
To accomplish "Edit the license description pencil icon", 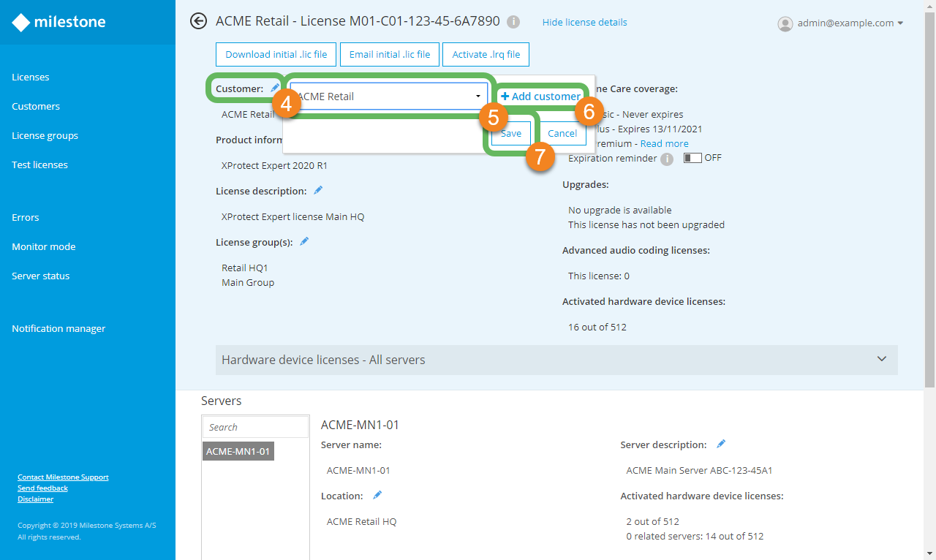I will click(318, 191).
